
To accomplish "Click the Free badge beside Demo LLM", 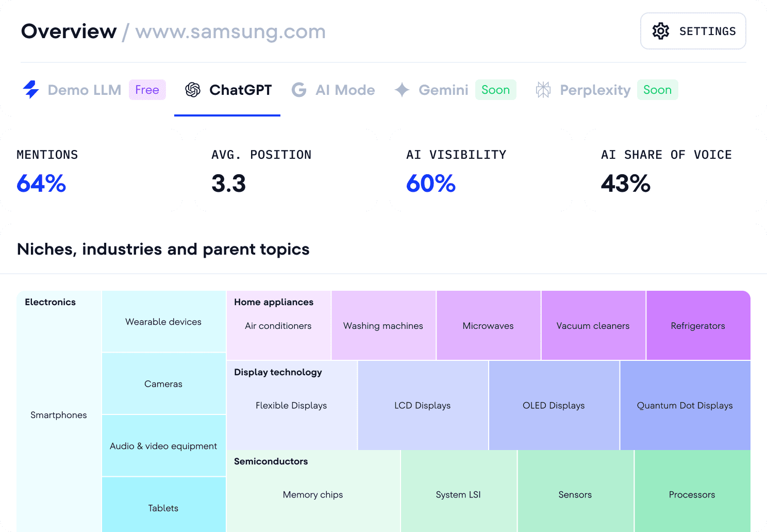I will click(x=147, y=90).
